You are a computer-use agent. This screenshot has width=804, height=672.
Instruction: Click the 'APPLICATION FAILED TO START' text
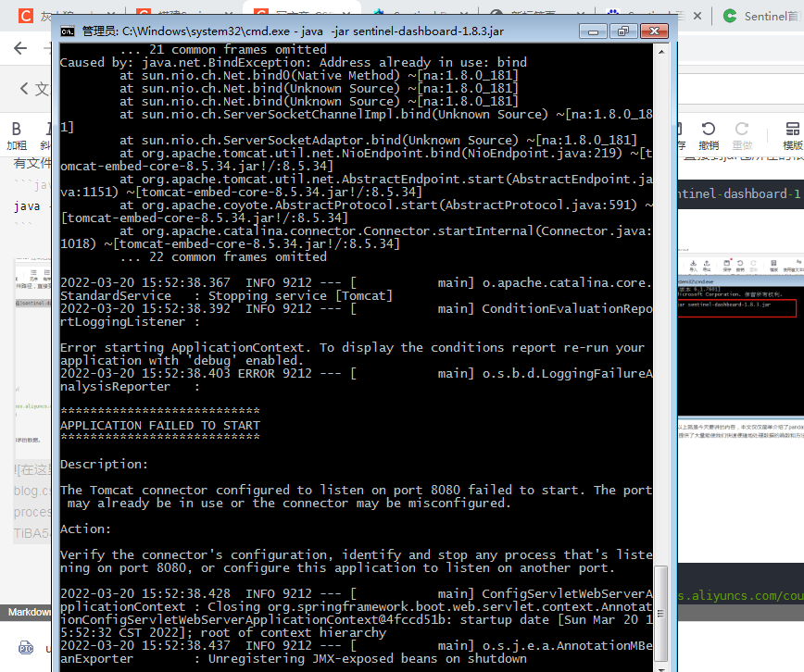160,426
